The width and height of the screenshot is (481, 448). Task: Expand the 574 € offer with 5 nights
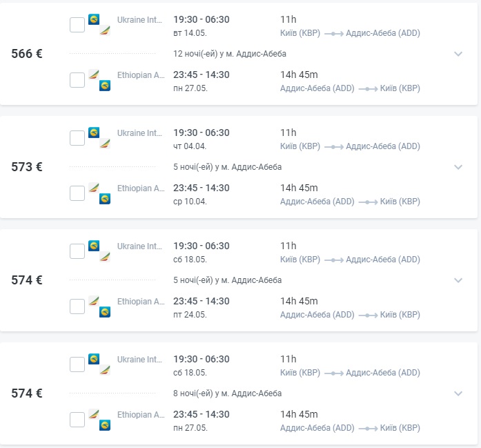pos(458,280)
